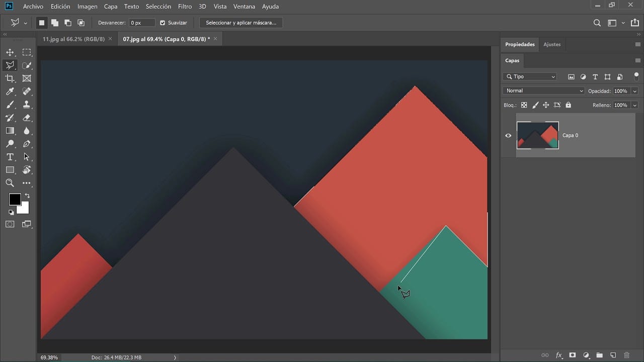The height and width of the screenshot is (362, 644).
Task: Open the Edit Toolbar three-dots menu
Action: [x=27, y=183]
